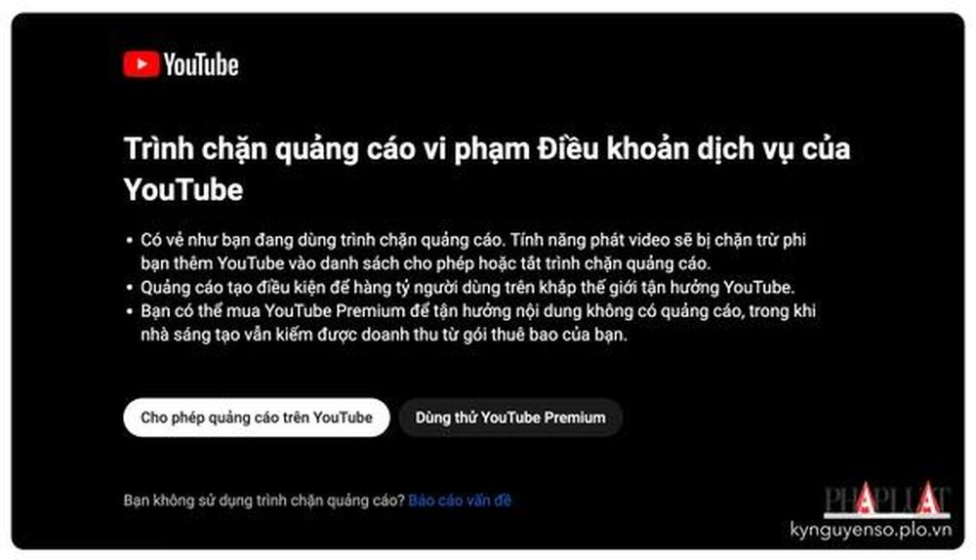Click the kynguyenso.plo.vn watermark text
This screenshot has height=560, width=976.
point(871,530)
